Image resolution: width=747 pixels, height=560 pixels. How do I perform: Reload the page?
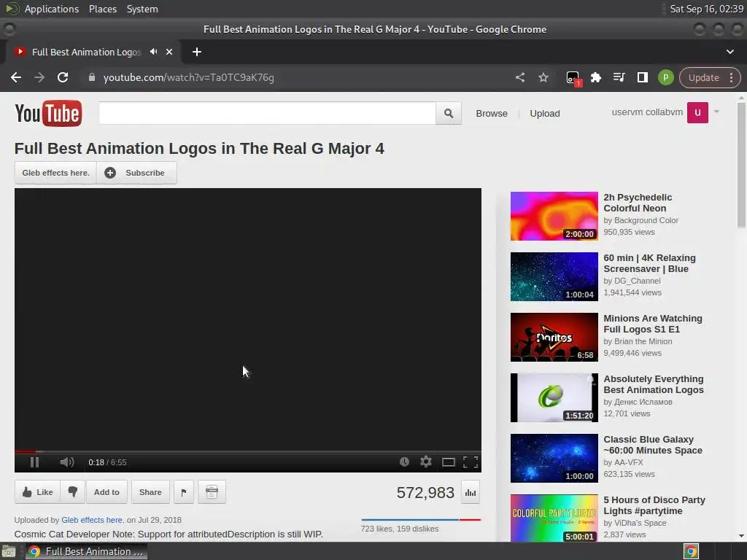click(63, 77)
